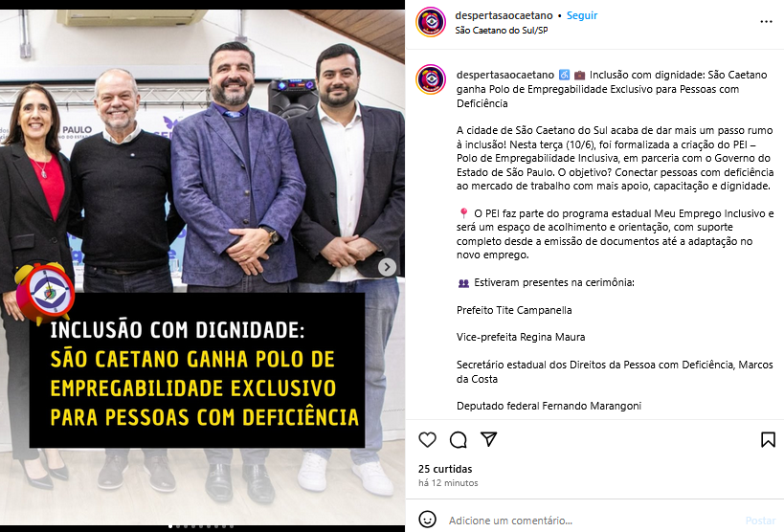
Task: View the 25 curtidas likes list
Action: pyautogui.click(x=445, y=469)
